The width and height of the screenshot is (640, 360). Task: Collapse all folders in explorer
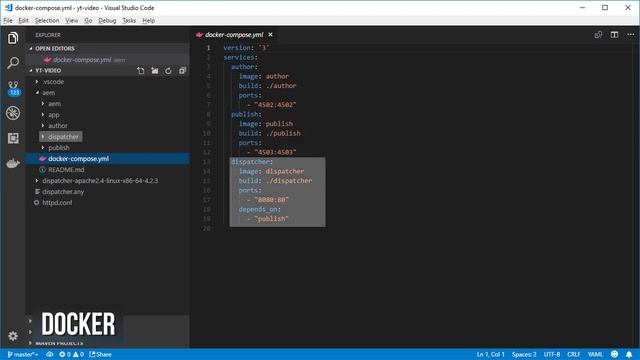click(182, 71)
